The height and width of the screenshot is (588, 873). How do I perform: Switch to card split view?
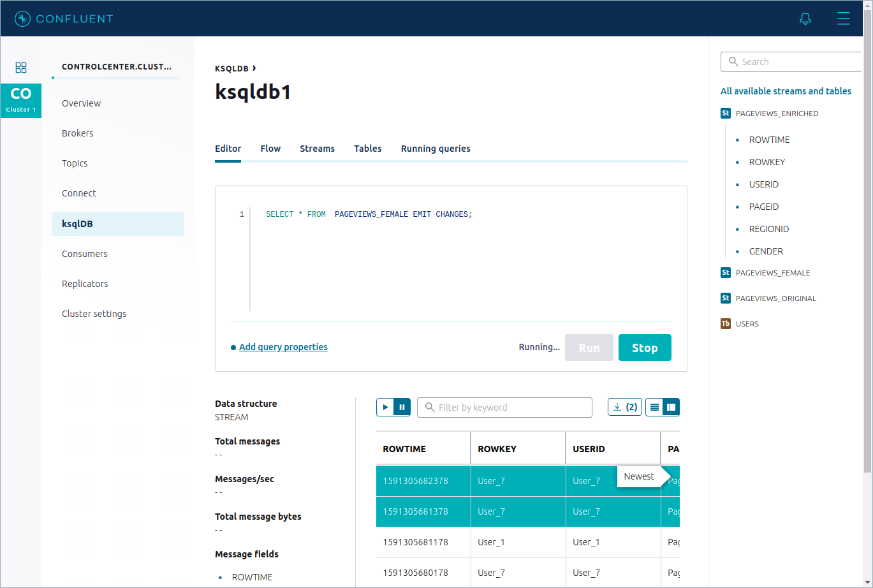[671, 407]
